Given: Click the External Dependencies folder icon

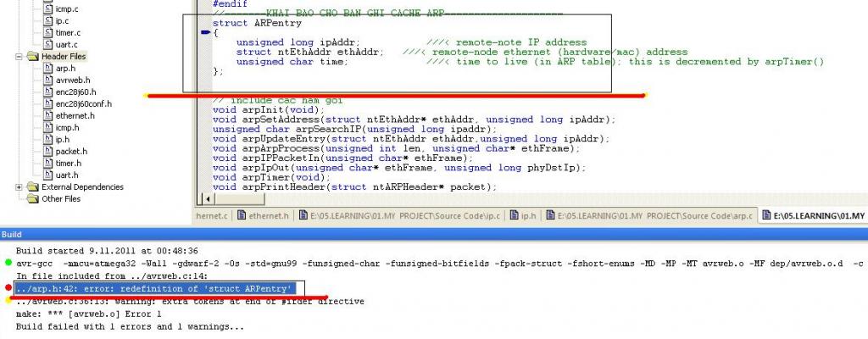Looking at the screenshot, I should click(33, 187).
